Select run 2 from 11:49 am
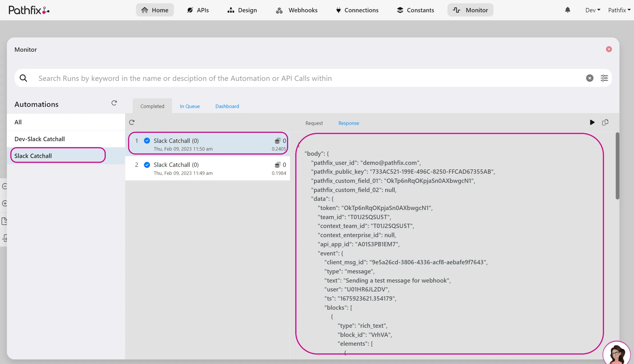Image resolution: width=634 pixels, height=364 pixels. tap(208, 168)
